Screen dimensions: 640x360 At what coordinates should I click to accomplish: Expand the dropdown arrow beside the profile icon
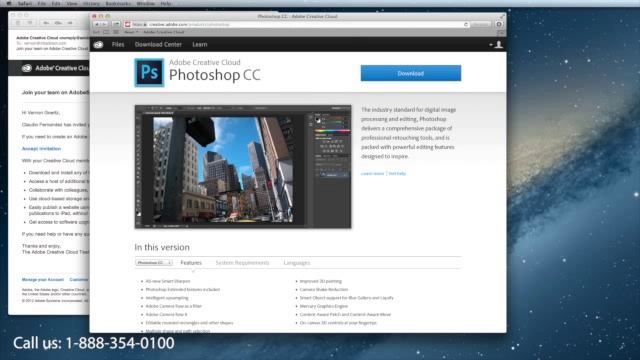(x=491, y=44)
